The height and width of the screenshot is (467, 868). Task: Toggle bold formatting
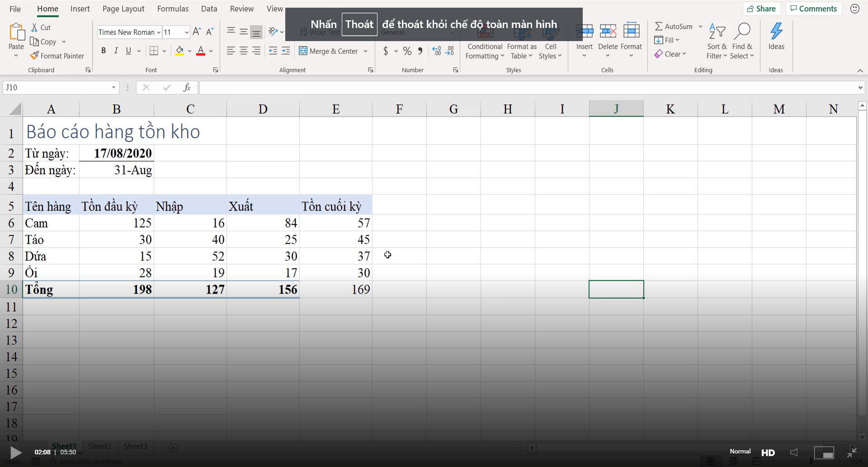(x=104, y=51)
